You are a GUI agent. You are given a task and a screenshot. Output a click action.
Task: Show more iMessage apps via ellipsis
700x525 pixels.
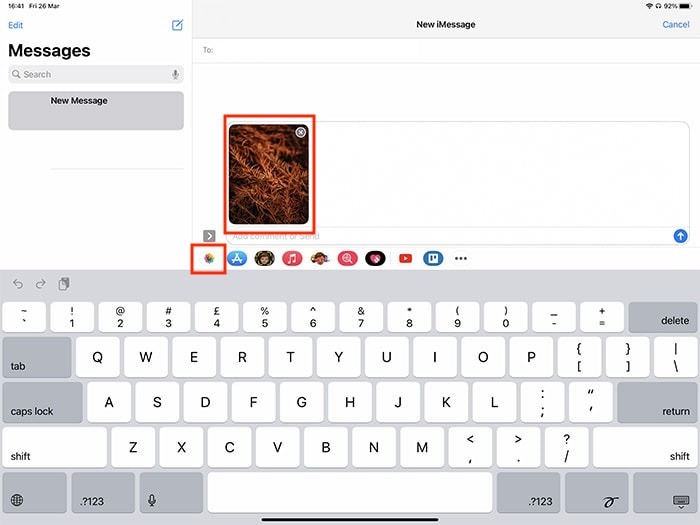point(461,258)
